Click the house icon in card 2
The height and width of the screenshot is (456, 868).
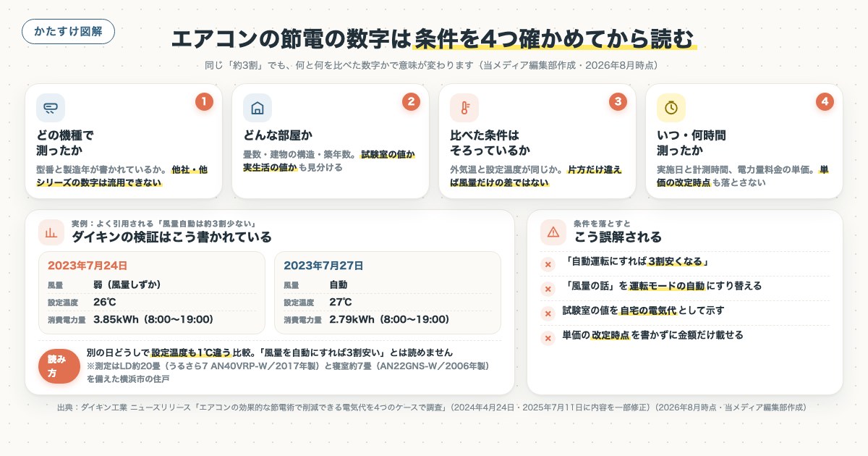coord(258,108)
